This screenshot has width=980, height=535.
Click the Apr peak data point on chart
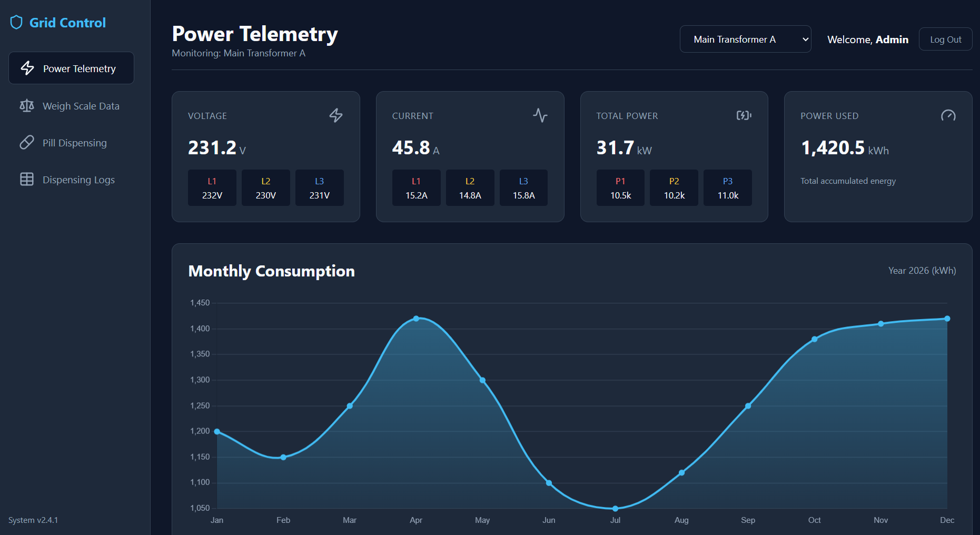(x=416, y=319)
